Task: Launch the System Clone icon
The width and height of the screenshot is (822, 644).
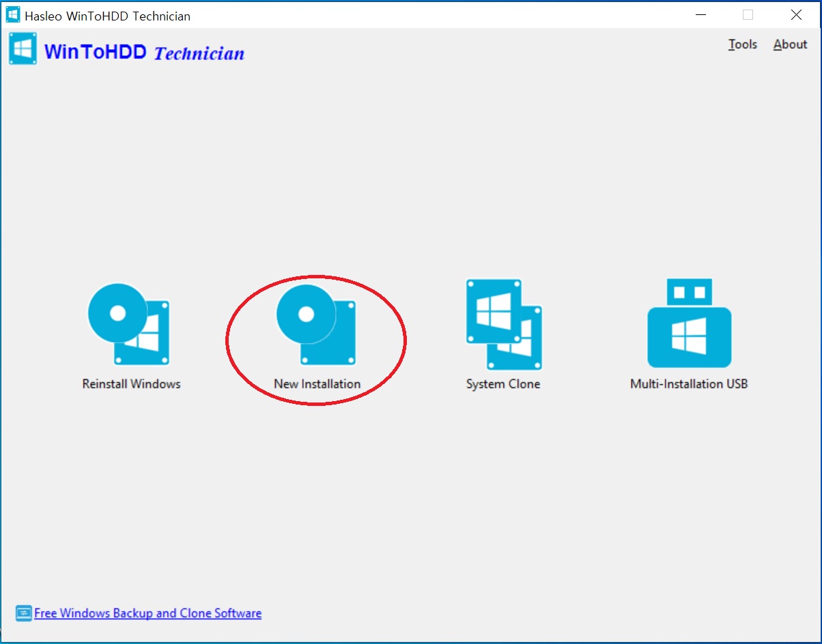Action: (504, 324)
